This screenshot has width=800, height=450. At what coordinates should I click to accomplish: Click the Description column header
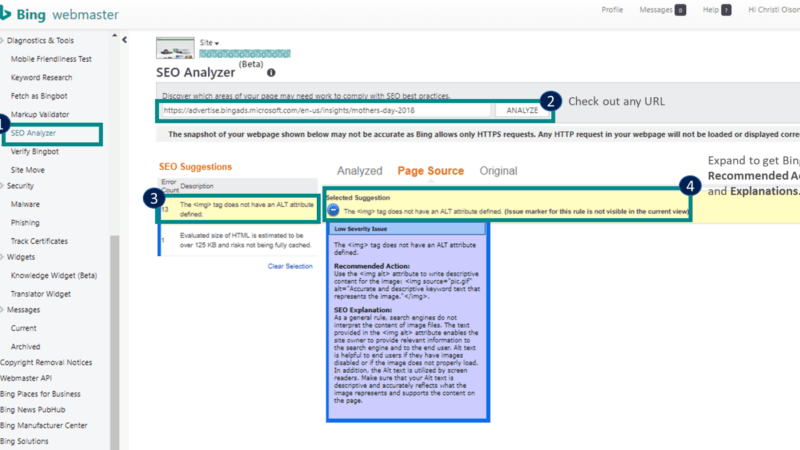point(196,186)
